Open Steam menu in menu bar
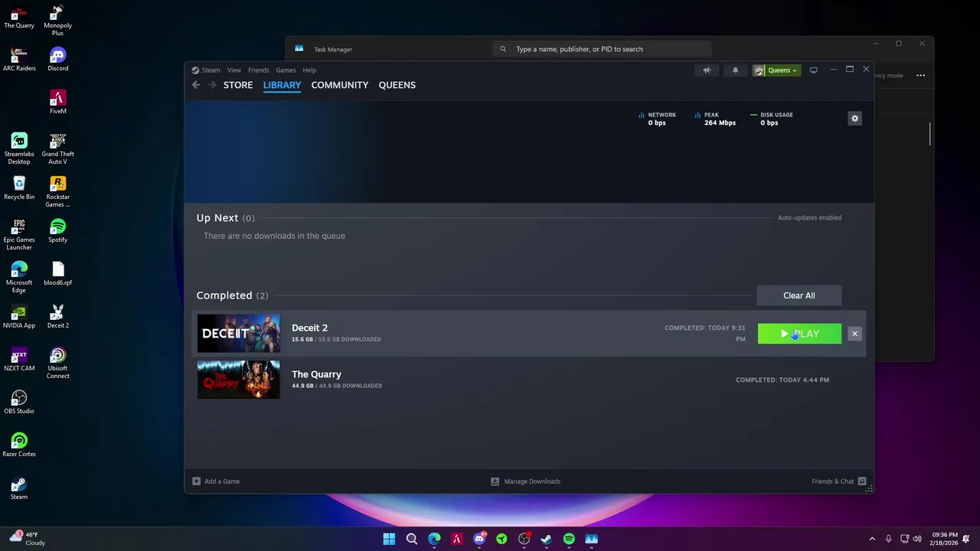The image size is (980, 551). pos(211,70)
